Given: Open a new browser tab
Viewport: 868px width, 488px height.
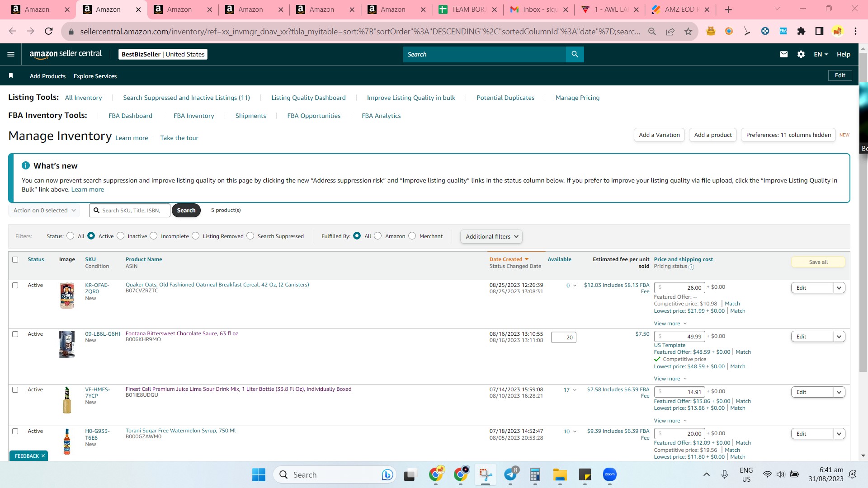Looking at the screenshot, I should 728,9.
